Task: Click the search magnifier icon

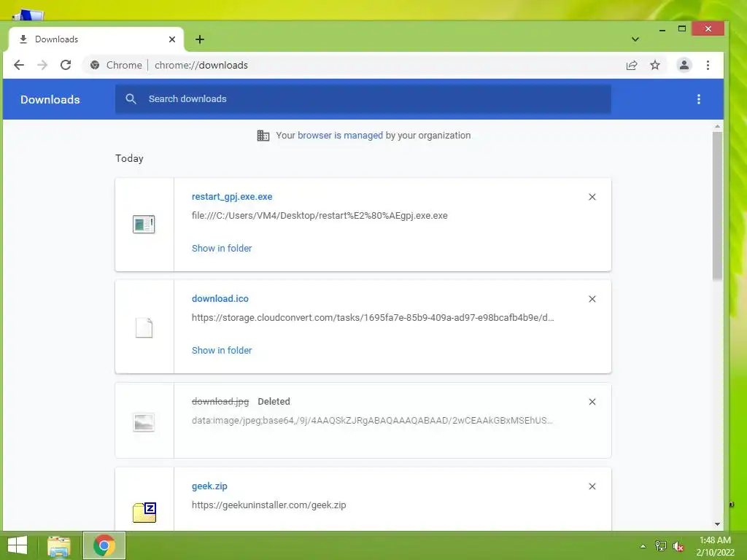Action: tap(131, 99)
